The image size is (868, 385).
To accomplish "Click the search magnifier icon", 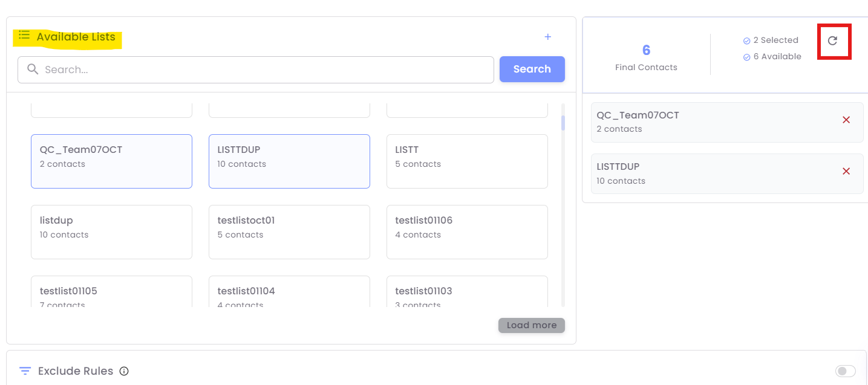I will (33, 70).
